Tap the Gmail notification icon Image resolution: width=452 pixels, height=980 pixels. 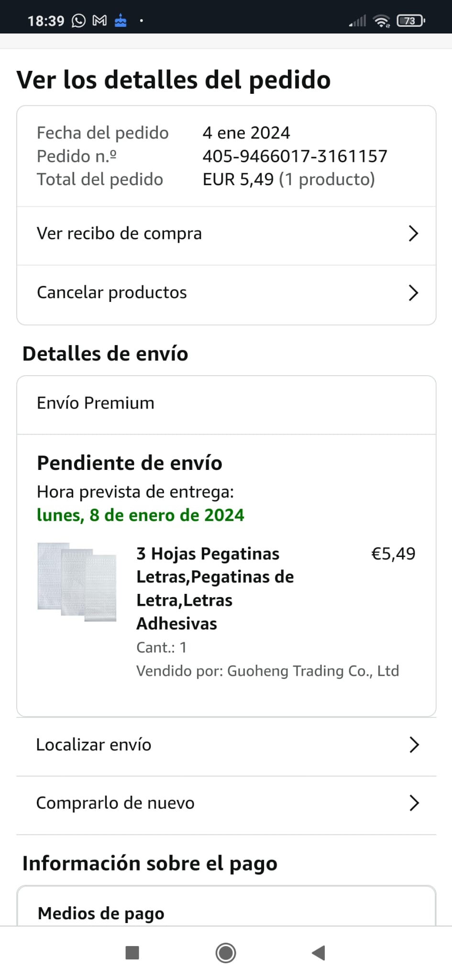pyautogui.click(x=99, y=21)
